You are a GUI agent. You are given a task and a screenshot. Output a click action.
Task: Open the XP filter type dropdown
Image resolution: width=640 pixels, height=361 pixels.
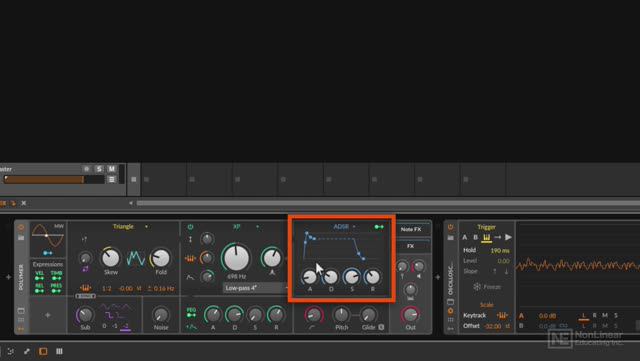pos(245,226)
